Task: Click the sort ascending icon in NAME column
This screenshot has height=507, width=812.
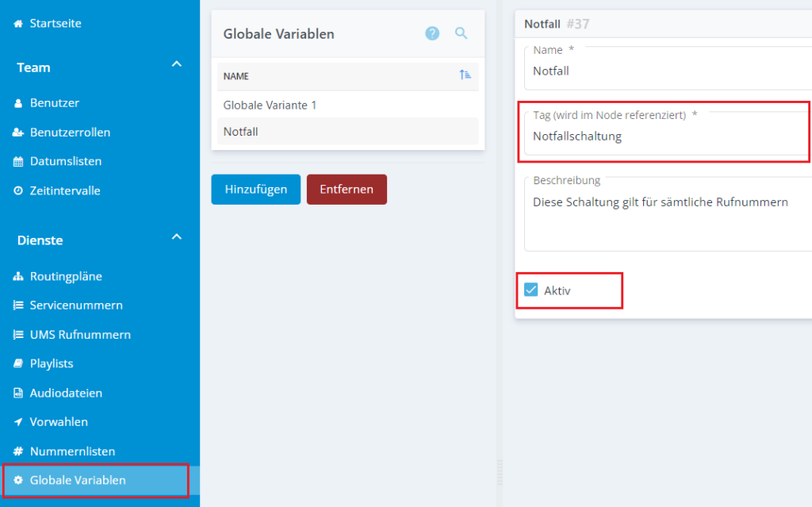Action: (x=465, y=75)
